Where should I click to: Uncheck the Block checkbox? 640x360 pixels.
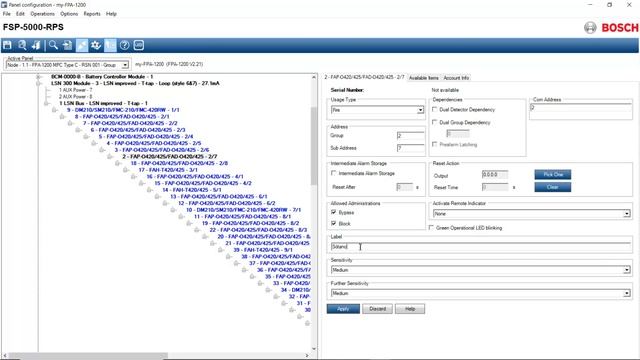point(334,223)
